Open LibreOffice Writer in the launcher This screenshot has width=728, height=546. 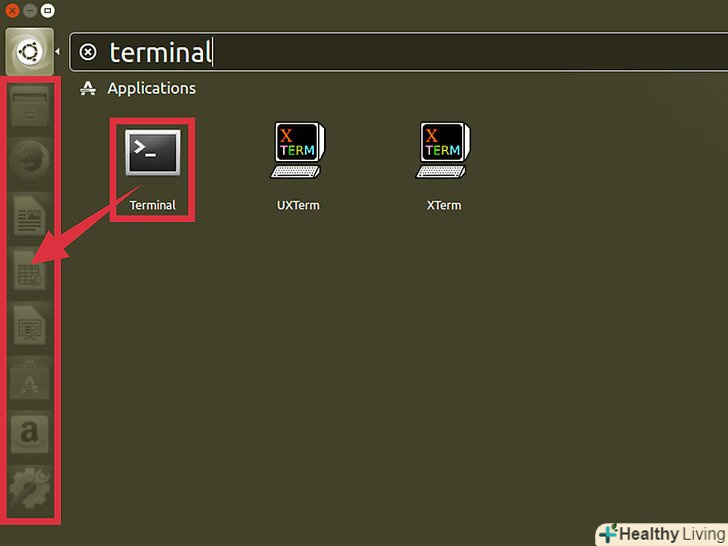[30, 215]
